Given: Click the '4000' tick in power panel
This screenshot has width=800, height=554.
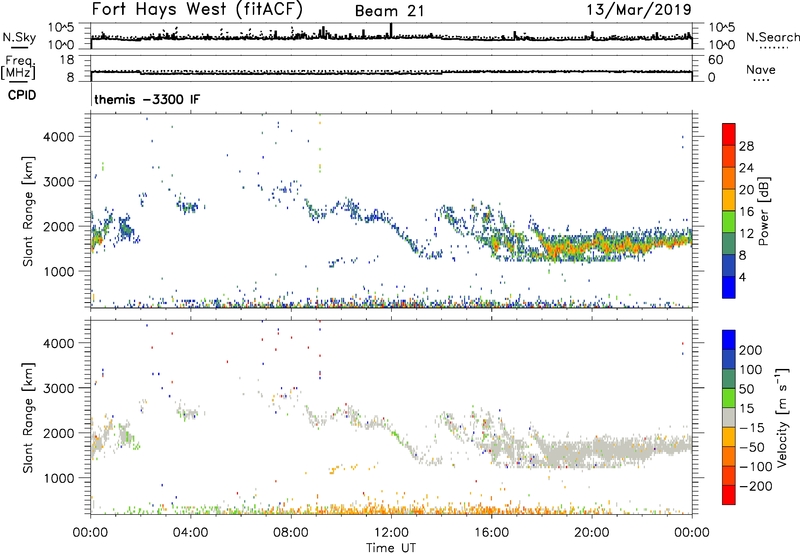Looking at the screenshot, I should [58, 136].
